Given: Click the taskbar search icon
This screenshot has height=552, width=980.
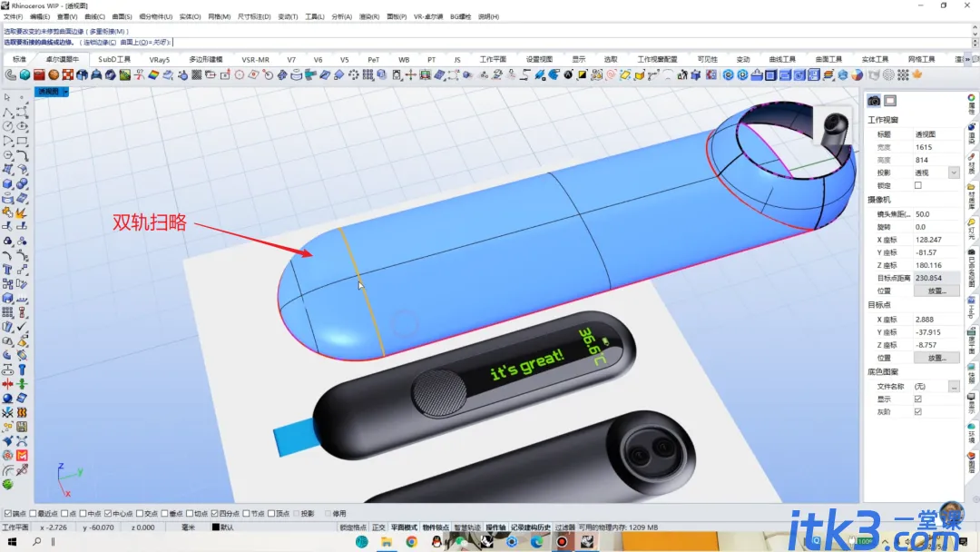Looking at the screenshot, I should (x=36, y=542).
